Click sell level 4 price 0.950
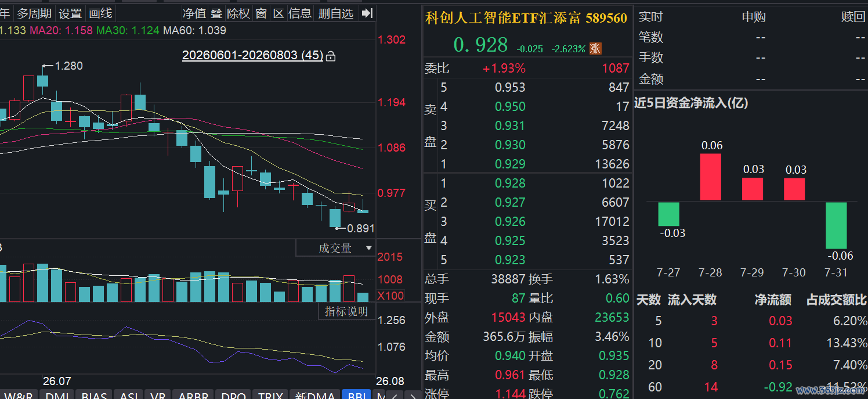 click(510, 107)
